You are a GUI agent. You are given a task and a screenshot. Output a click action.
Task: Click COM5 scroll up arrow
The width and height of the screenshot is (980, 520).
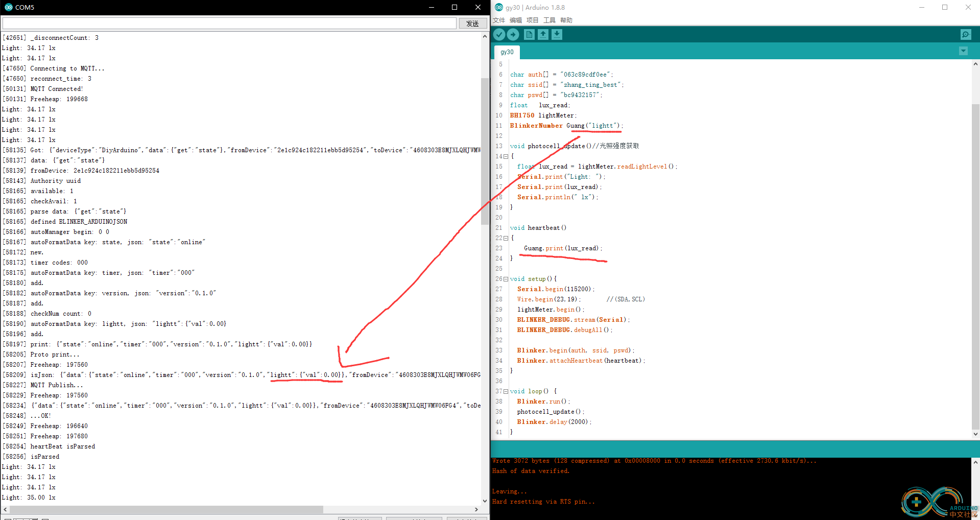pos(485,37)
